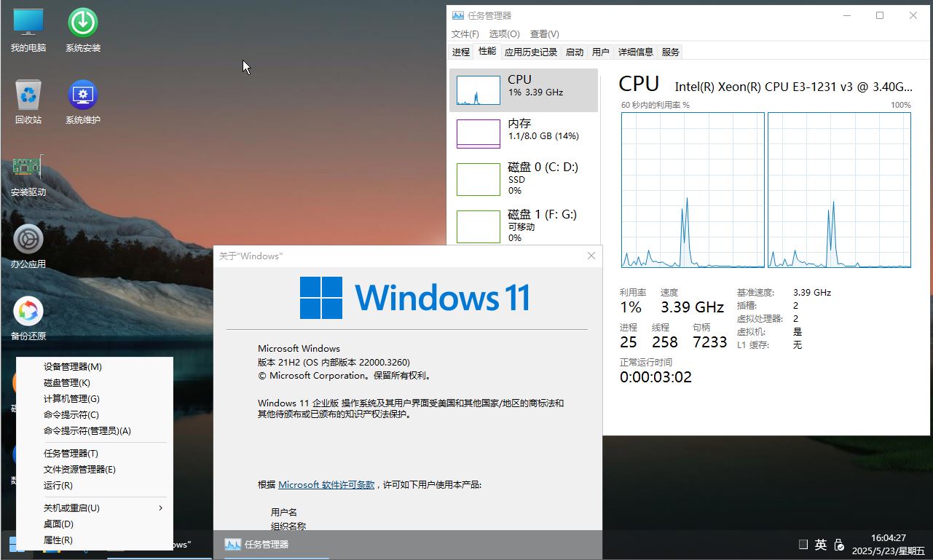
Task: Click the right CPU utilization graph
Action: pos(839,190)
